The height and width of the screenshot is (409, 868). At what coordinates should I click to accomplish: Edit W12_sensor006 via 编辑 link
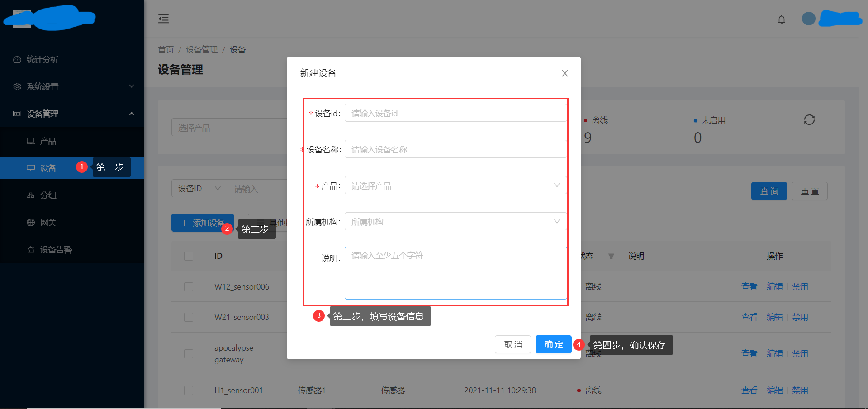[775, 287]
